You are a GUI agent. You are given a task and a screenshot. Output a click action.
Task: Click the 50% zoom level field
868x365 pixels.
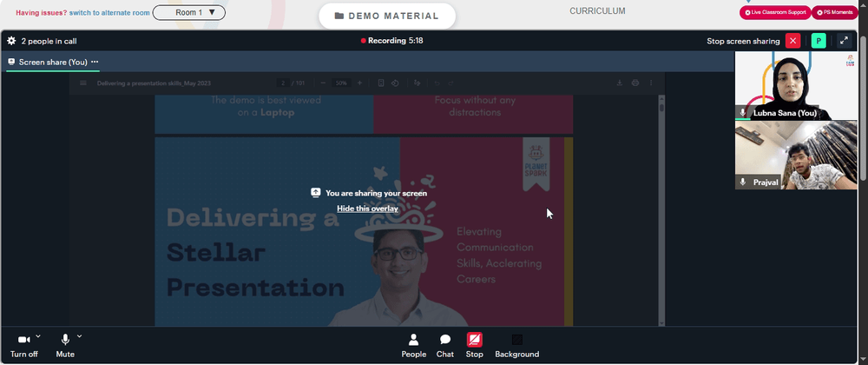pos(341,83)
